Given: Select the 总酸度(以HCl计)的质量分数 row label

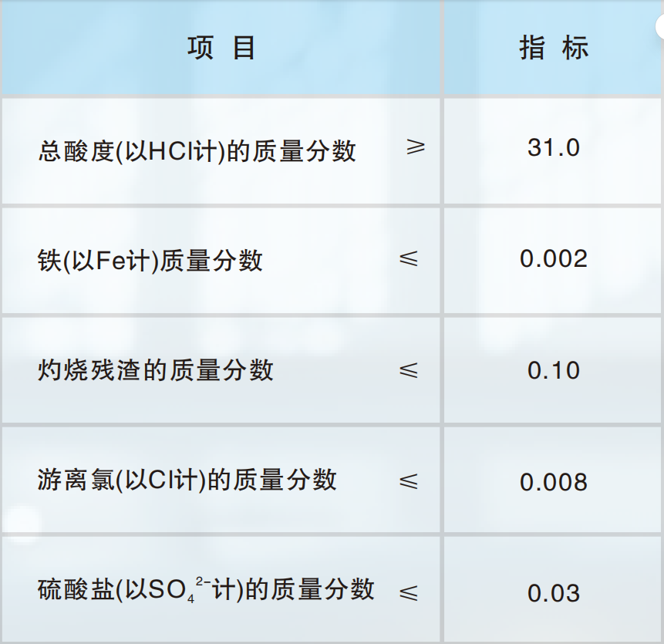Looking at the screenshot, I should 197,151.
